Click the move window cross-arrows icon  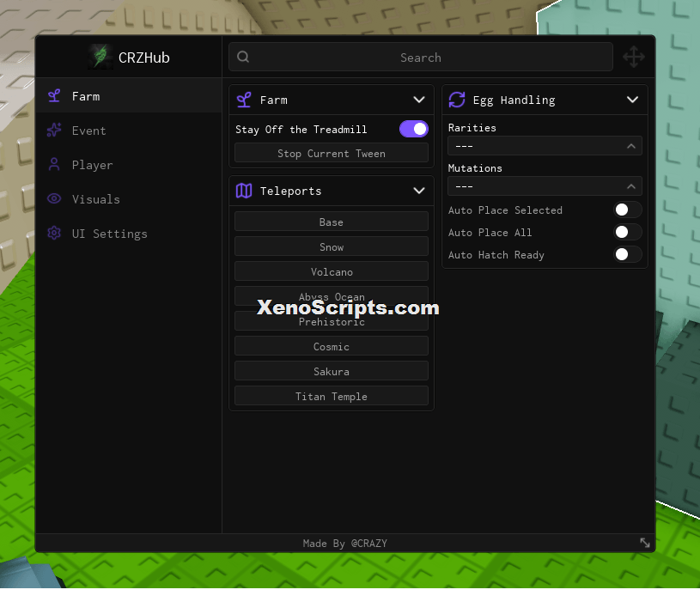coord(634,58)
